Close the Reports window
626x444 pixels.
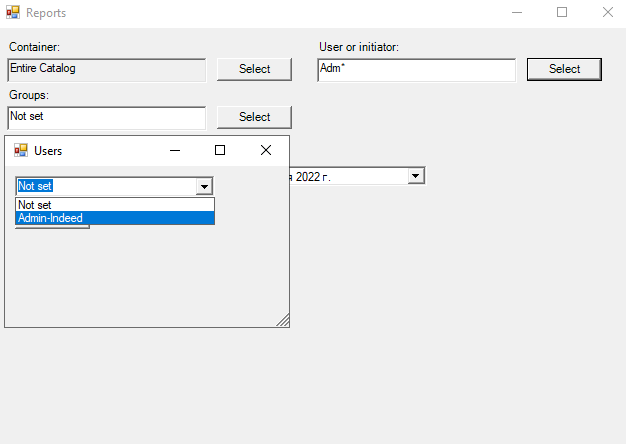point(607,13)
